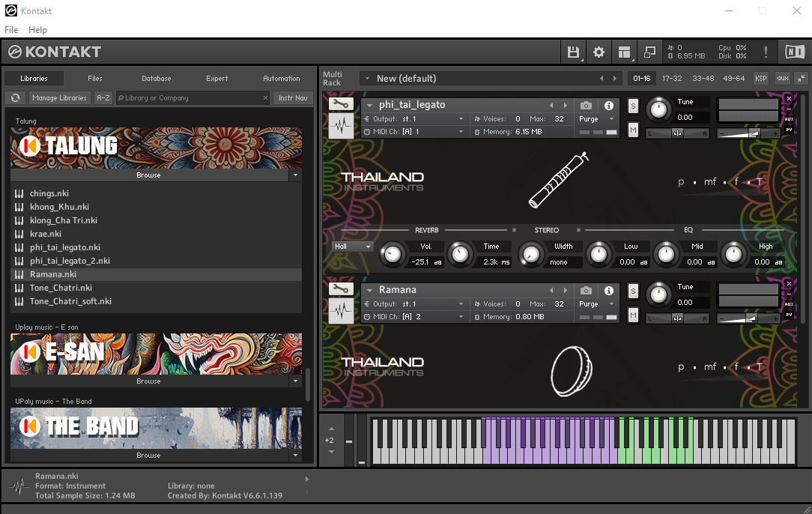This screenshot has width=812, height=514.
Task: Show Ramana info icon
Action: click(x=609, y=290)
